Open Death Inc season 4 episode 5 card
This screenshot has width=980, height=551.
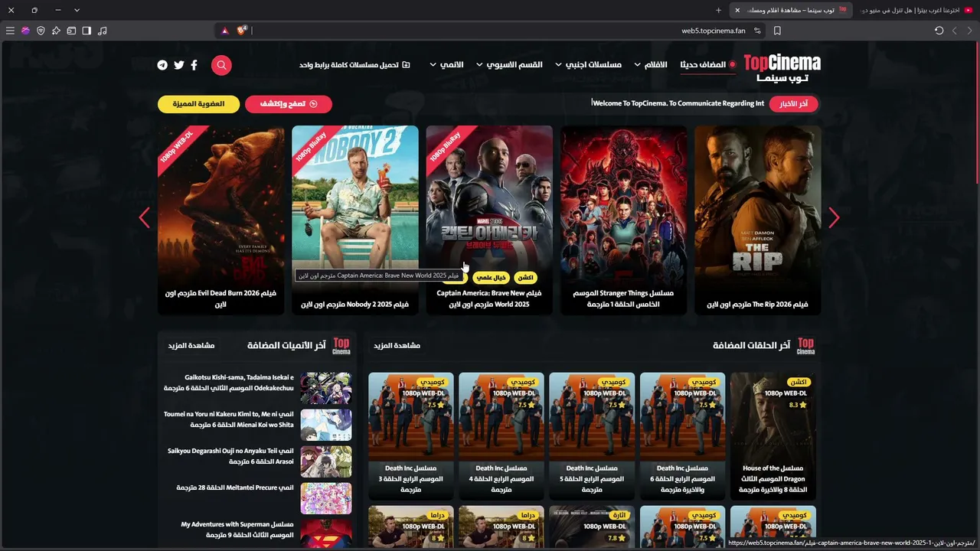coord(592,435)
